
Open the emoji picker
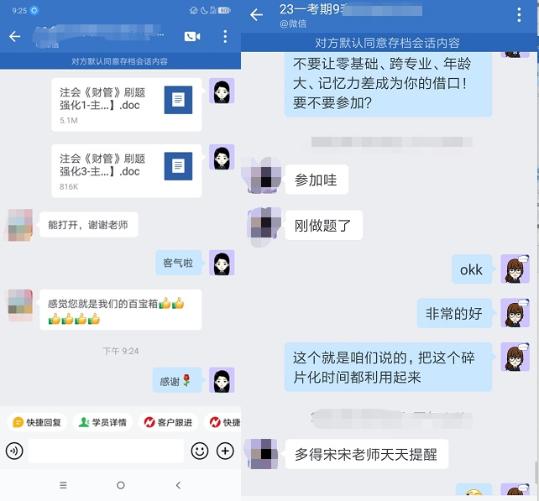tap(199, 451)
